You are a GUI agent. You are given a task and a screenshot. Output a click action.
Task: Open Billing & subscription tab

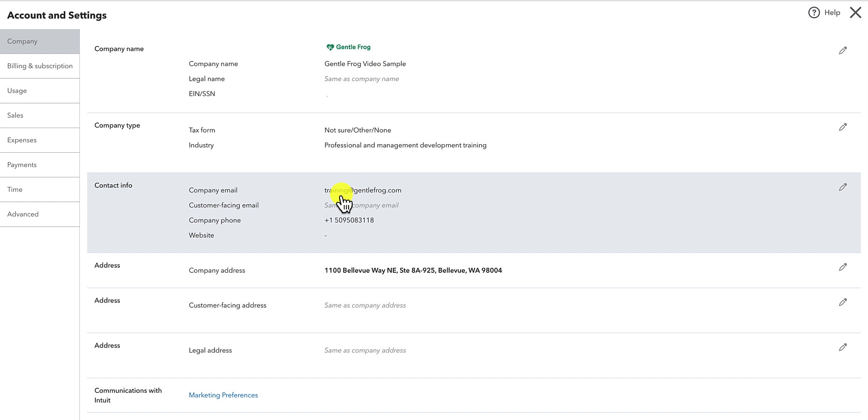(x=40, y=66)
